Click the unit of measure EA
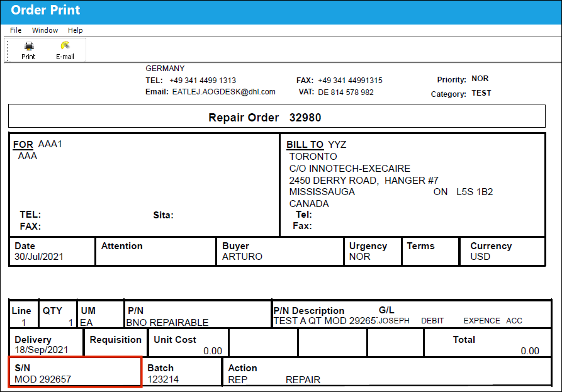 [86, 323]
